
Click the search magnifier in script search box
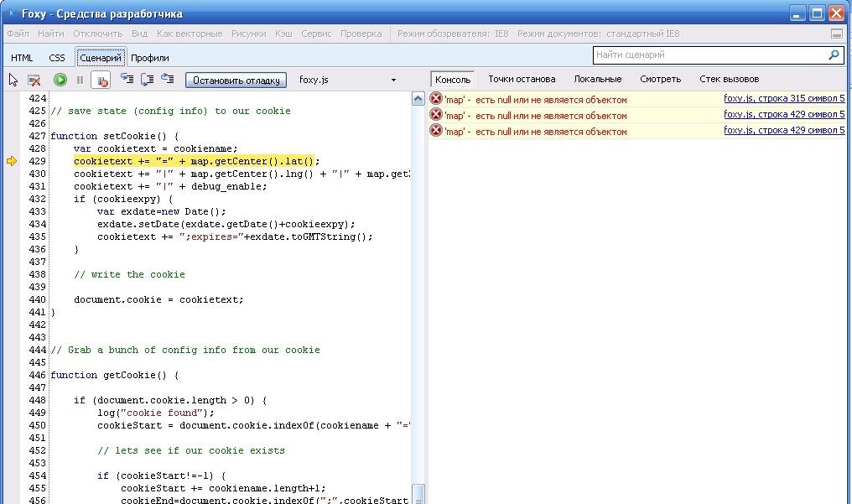834,55
